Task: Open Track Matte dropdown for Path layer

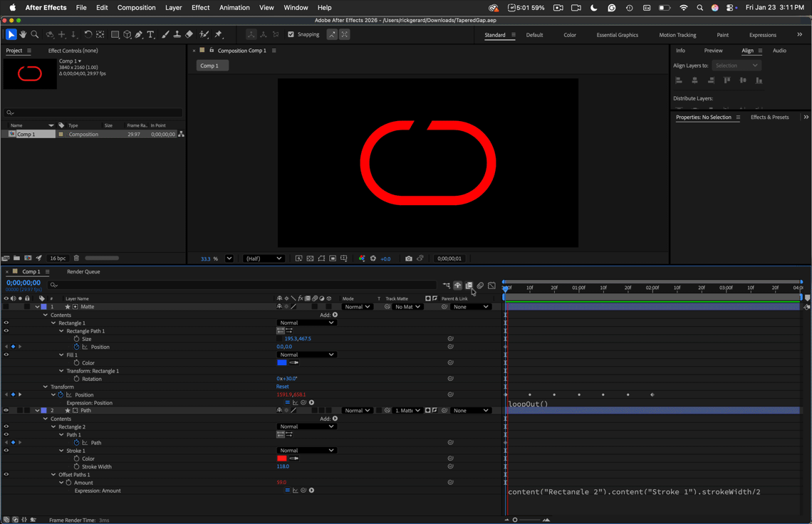Action: (x=407, y=411)
